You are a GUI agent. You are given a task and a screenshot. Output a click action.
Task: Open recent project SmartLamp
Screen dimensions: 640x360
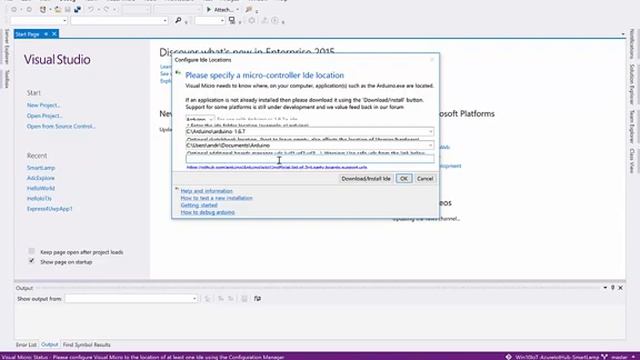tap(41, 168)
